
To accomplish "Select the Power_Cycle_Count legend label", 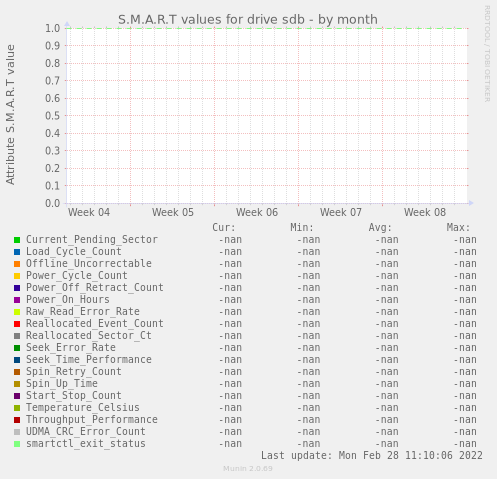I will [x=77, y=276].
